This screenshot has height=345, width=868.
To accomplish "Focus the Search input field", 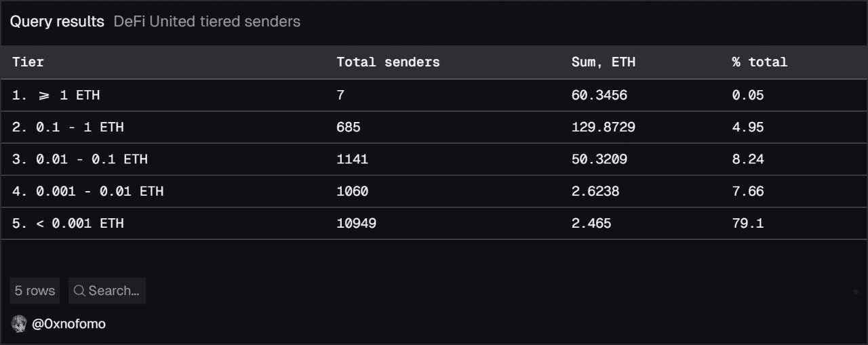I will pyautogui.click(x=113, y=291).
